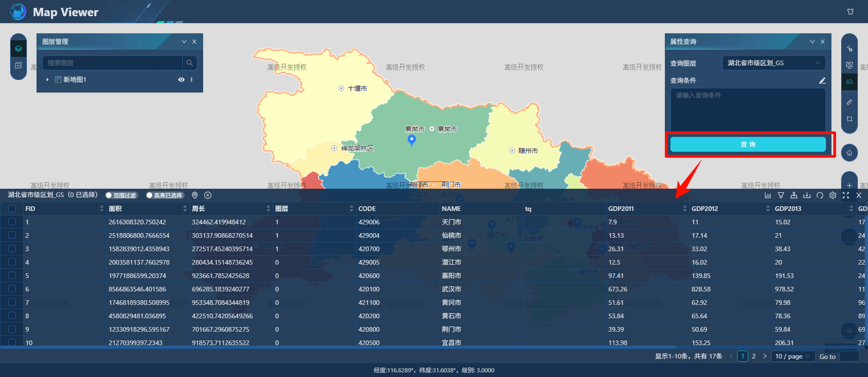The height and width of the screenshot is (377, 868).
Task: Click the home extent button
Action: [849, 153]
